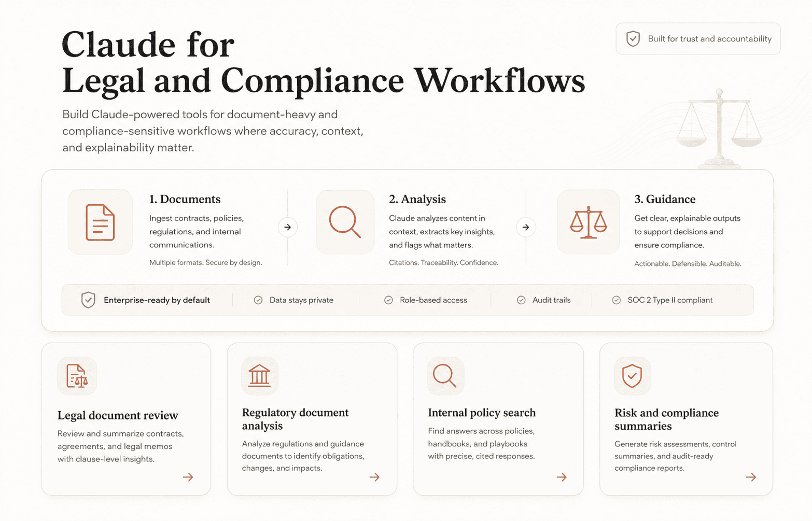Click the Legal document review card icon
Viewport: 812px width, 521px height.
[x=77, y=376]
